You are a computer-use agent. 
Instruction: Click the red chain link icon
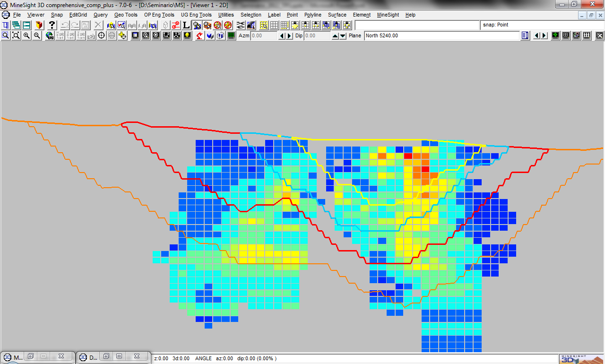[x=175, y=25]
